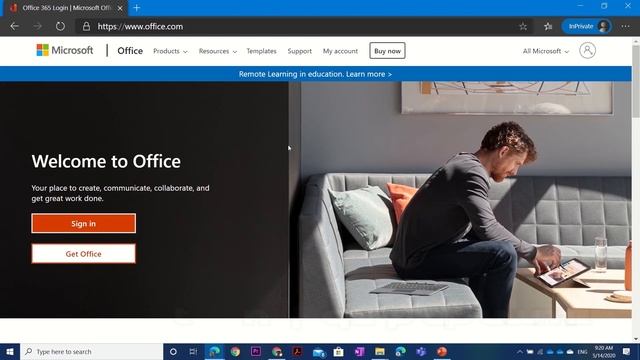Open File Explorer from taskbar
Image resolution: width=640 pixels, height=360 pixels.
point(380,351)
